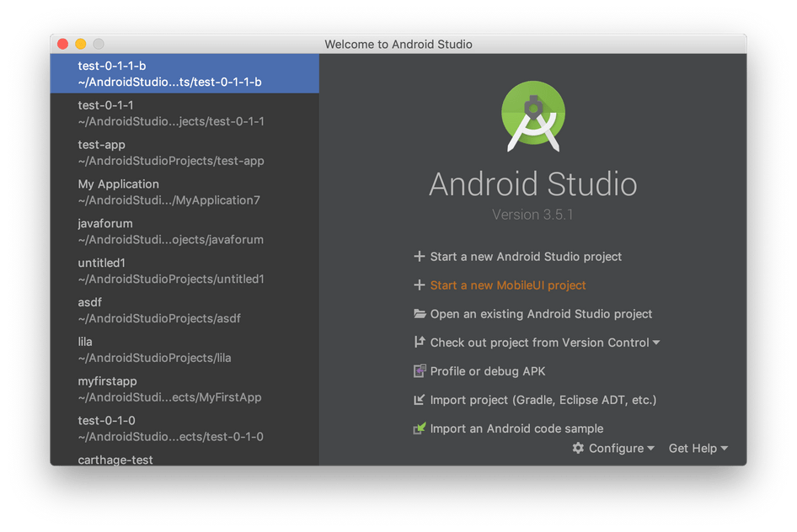797x532 pixels.
Task: Click the open folder icon for existing project
Action: point(420,314)
